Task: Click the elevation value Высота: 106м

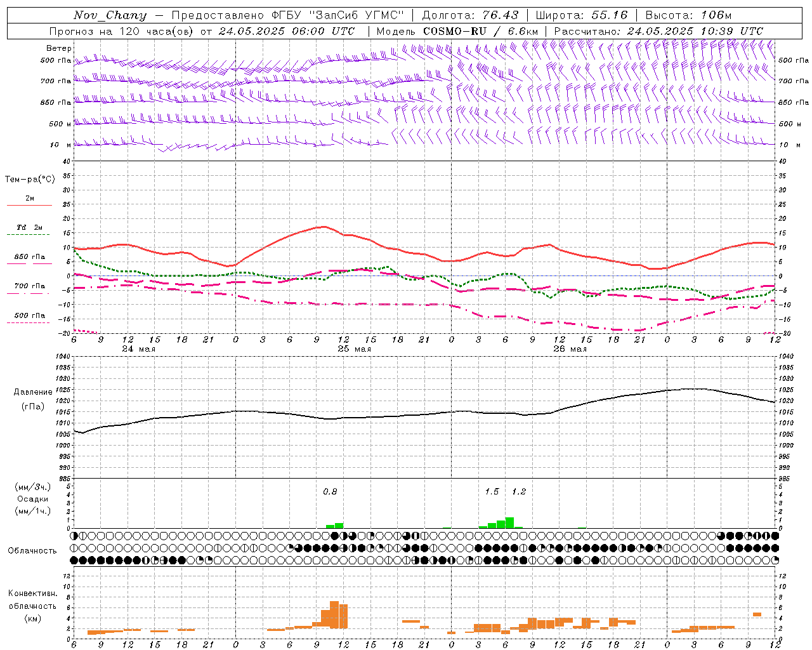Action: click(x=688, y=15)
